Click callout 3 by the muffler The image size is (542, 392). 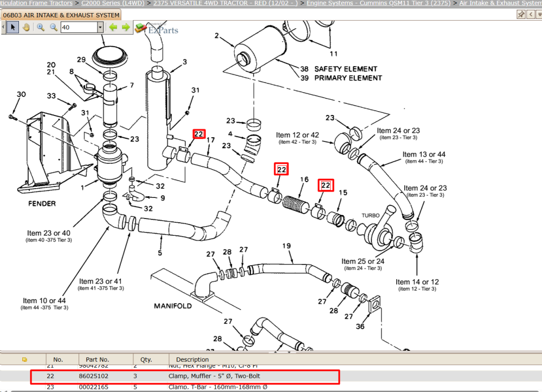point(185,62)
